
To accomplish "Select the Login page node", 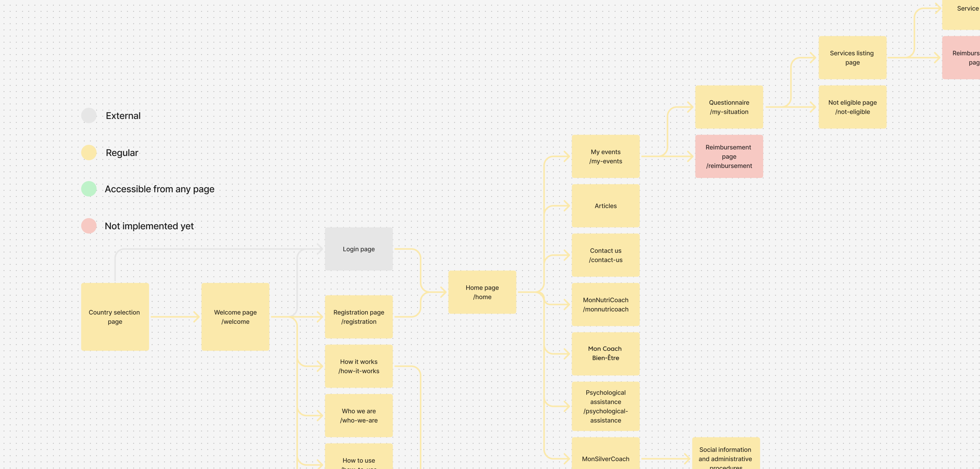I will [358, 249].
